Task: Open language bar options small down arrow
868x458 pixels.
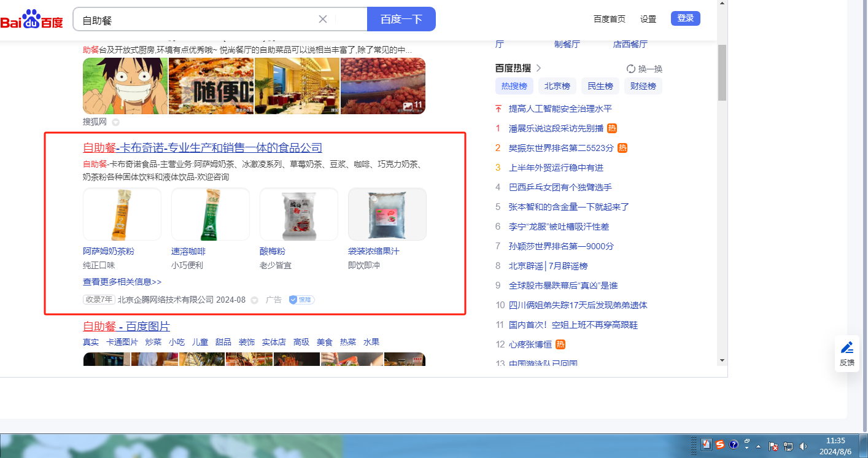Action: click(747, 448)
